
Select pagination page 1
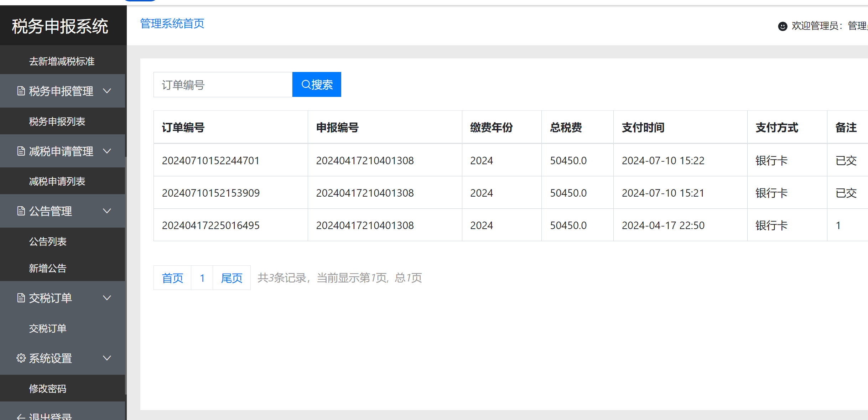202,278
